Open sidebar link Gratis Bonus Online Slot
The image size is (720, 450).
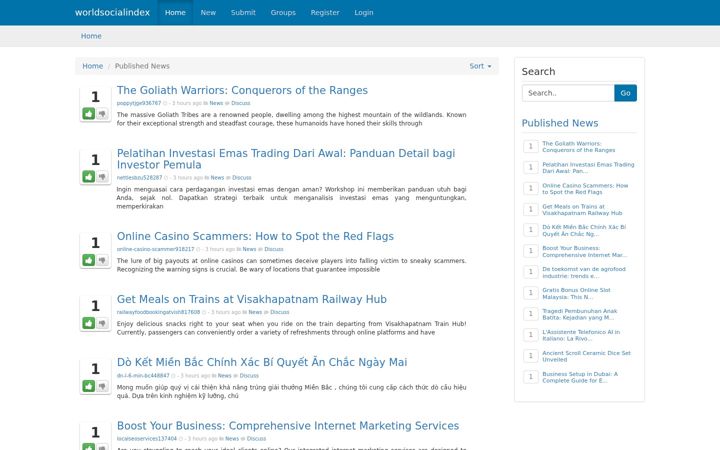(576, 293)
